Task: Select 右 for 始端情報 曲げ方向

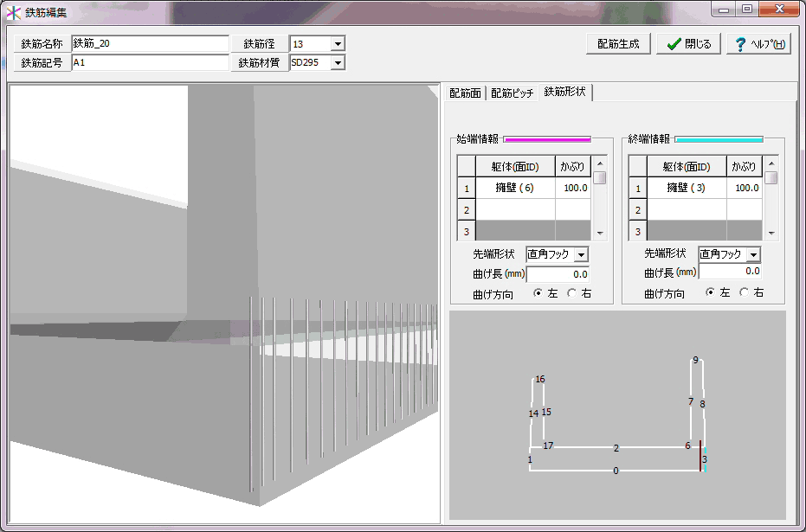Action: (x=572, y=293)
